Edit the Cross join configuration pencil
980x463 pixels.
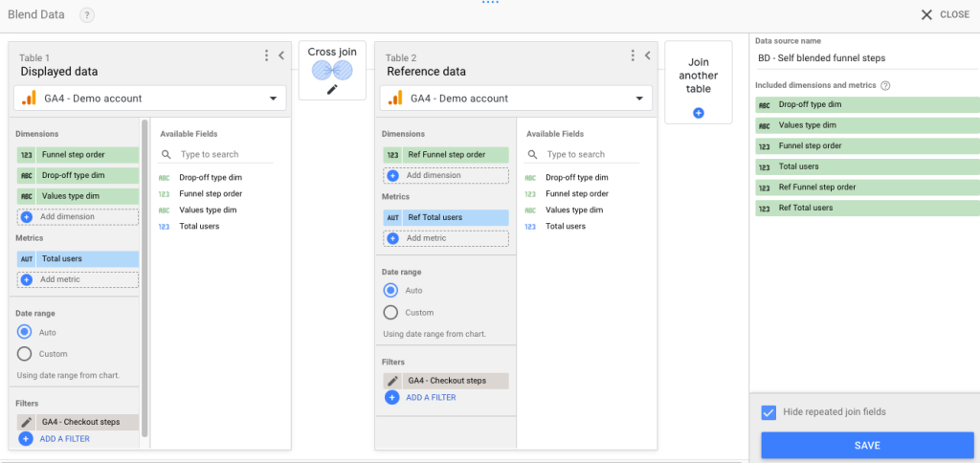pos(332,89)
